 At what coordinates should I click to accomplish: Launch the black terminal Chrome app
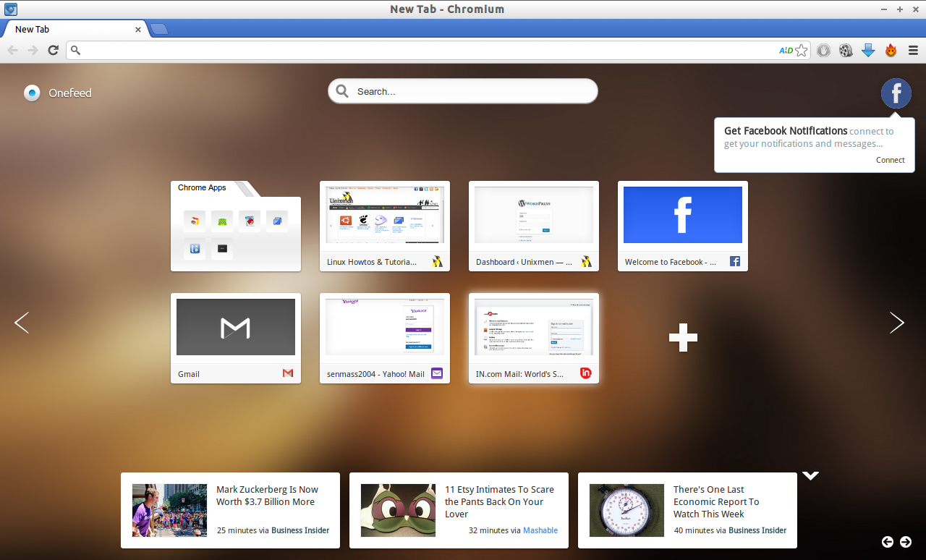click(x=222, y=249)
